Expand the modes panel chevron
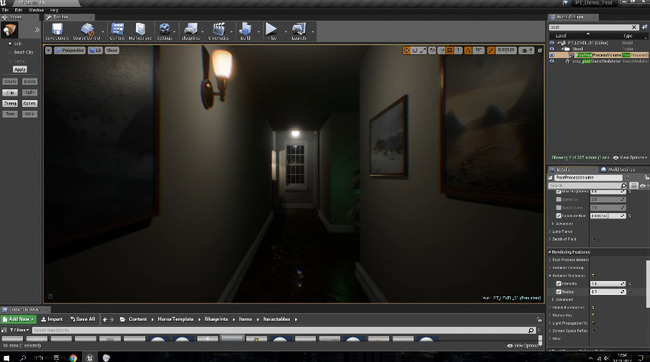650x362 pixels. pos(37,30)
